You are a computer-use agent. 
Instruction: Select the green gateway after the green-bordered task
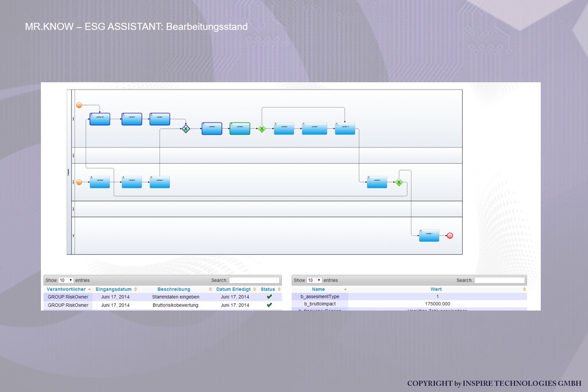pyautogui.click(x=262, y=129)
